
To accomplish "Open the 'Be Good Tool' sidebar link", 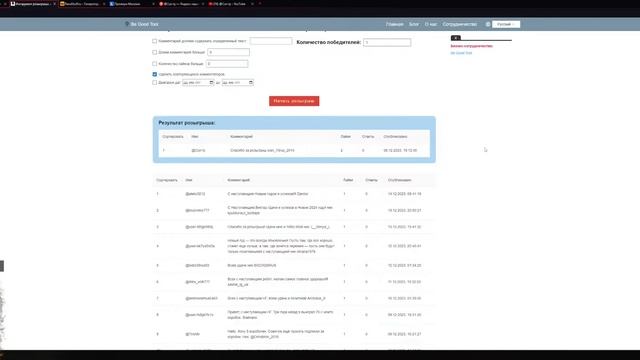I will pyautogui.click(x=461, y=53).
